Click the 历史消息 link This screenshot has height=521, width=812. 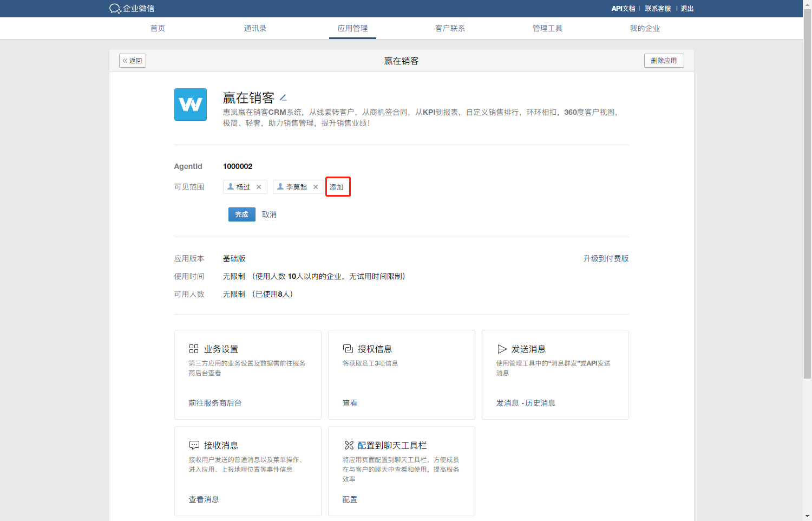tap(540, 403)
